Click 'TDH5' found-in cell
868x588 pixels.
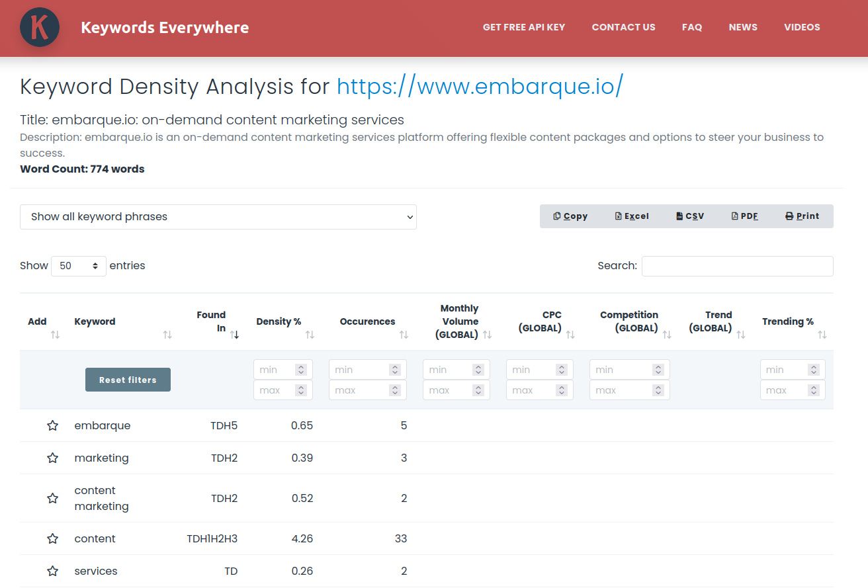point(224,425)
